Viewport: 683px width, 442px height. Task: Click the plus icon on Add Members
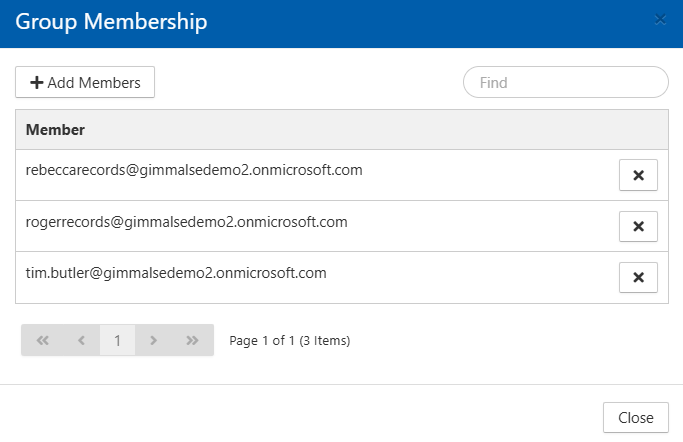[x=37, y=83]
